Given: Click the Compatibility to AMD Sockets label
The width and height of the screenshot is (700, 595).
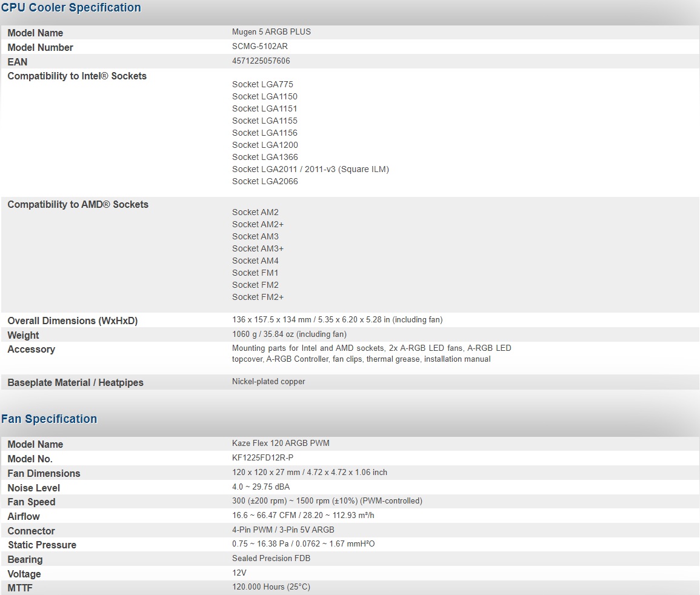Looking at the screenshot, I should pyautogui.click(x=78, y=204).
